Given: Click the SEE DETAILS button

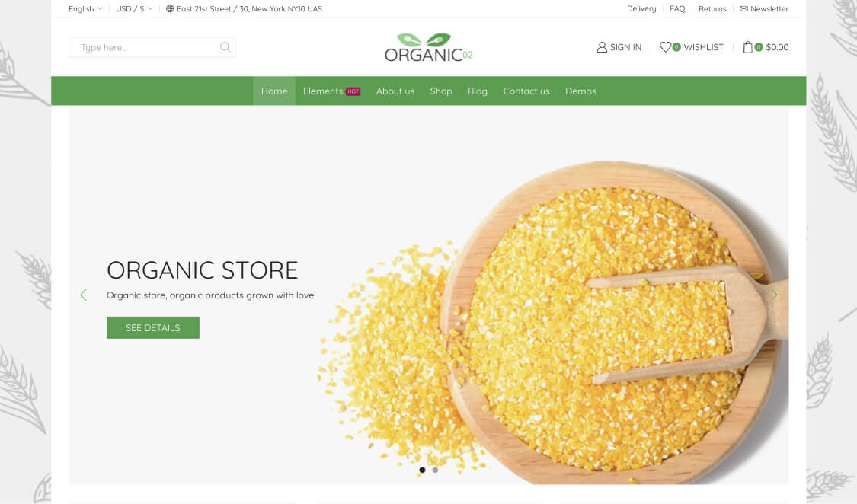Looking at the screenshot, I should (153, 327).
